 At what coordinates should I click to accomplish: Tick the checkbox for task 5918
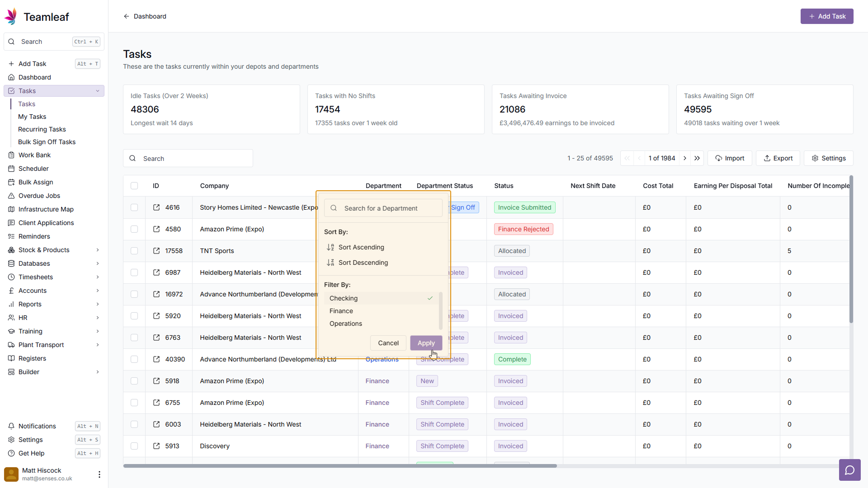point(134,381)
